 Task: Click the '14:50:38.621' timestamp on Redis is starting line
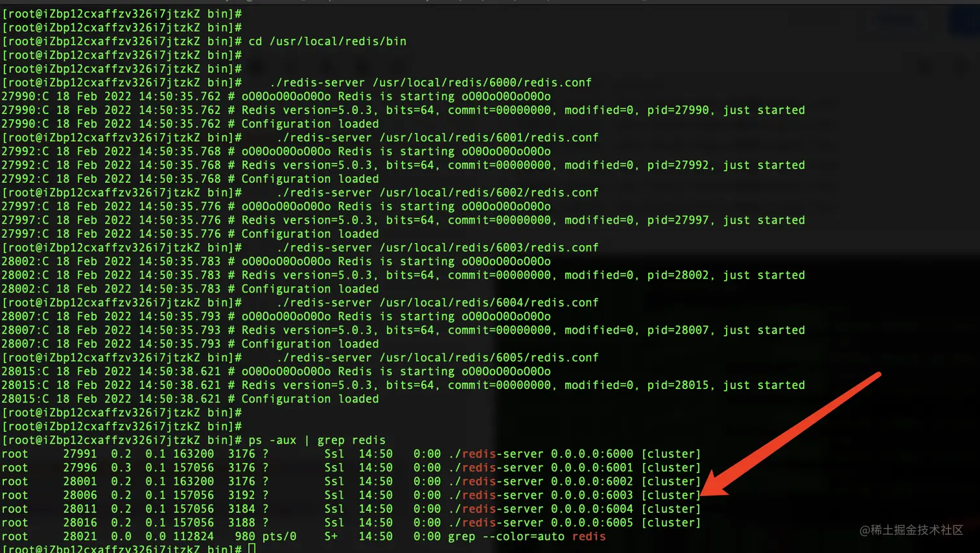click(180, 371)
